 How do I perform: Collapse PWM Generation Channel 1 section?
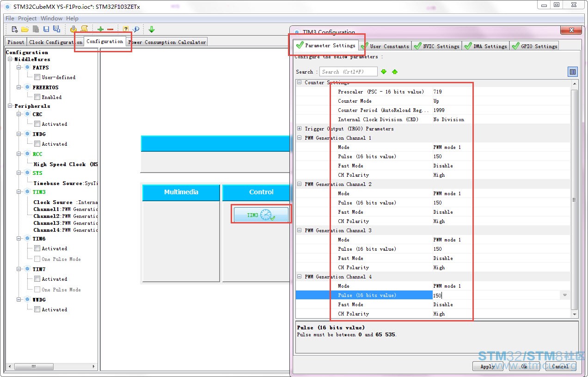point(300,138)
